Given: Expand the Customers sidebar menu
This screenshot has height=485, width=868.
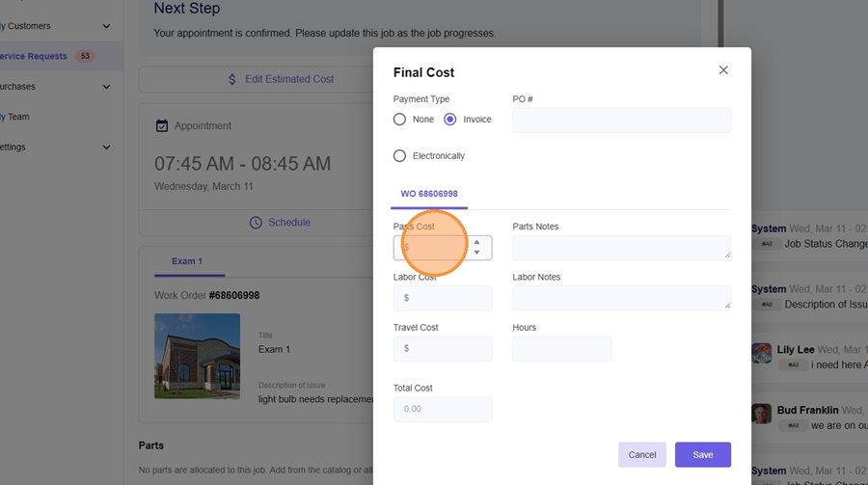Looking at the screenshot, I should click(106, 26).
